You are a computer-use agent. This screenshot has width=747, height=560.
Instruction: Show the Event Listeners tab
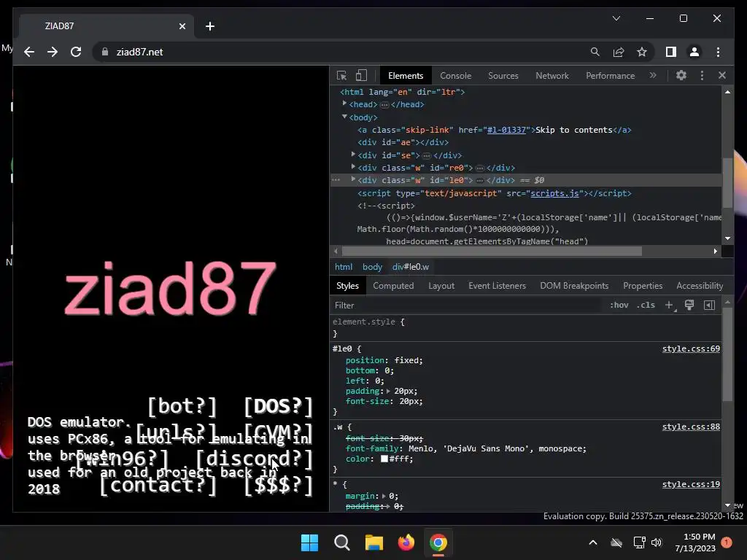[497, 286]
